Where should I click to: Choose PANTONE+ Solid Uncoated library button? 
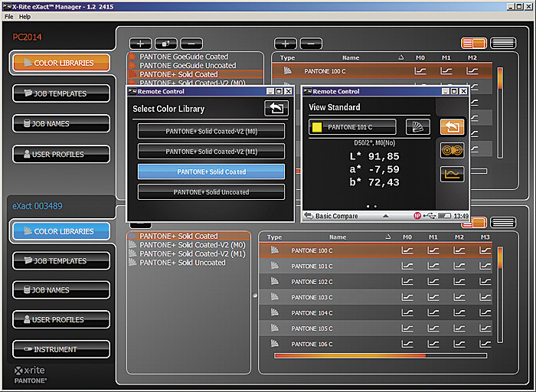211,191
